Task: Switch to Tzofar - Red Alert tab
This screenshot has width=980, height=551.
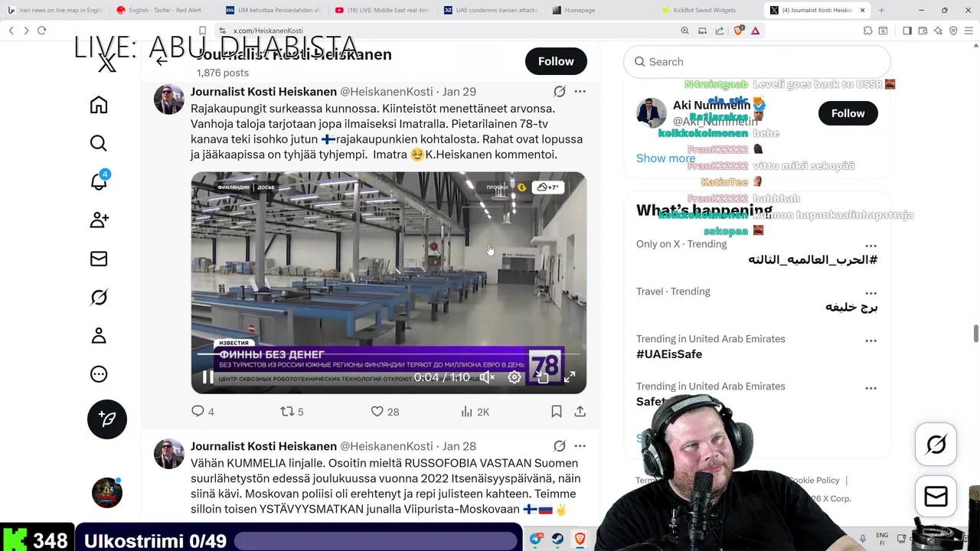Action: tap(163, 10)
